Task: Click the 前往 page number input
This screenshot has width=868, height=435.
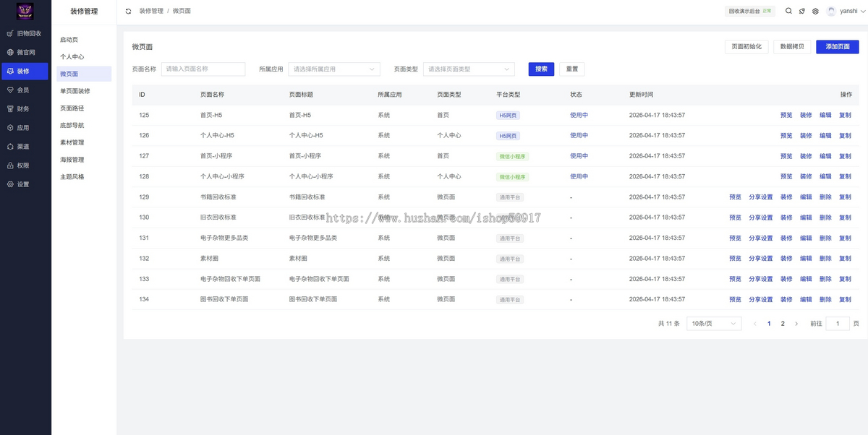Action: tap(838, 324)
